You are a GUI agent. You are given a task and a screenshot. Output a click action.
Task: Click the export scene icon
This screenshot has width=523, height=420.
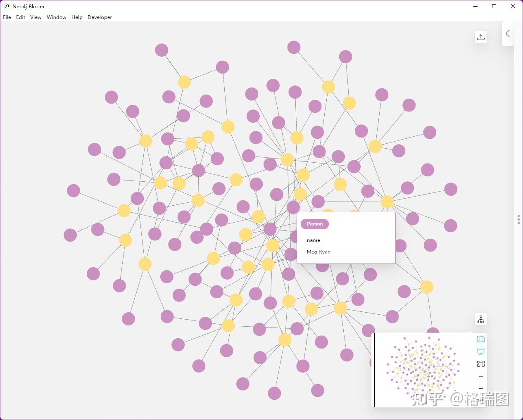point(480,37)
